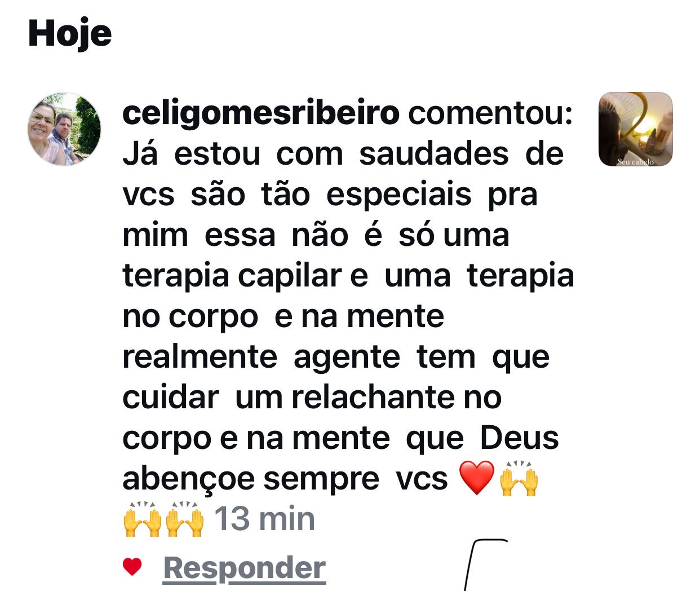Tap the word realmente in the comment

pyautogui.click(x=200, y=357)
